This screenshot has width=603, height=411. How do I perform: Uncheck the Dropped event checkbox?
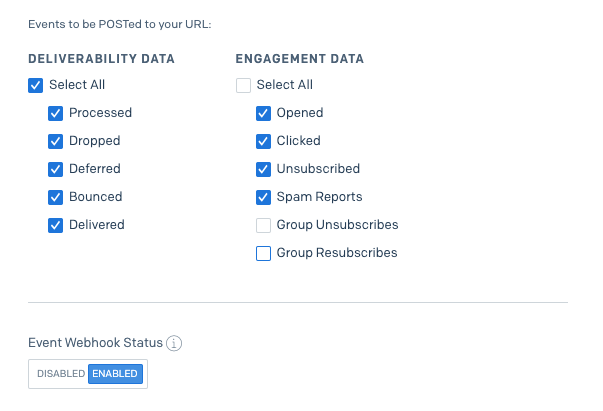click(x=56, y=141)
